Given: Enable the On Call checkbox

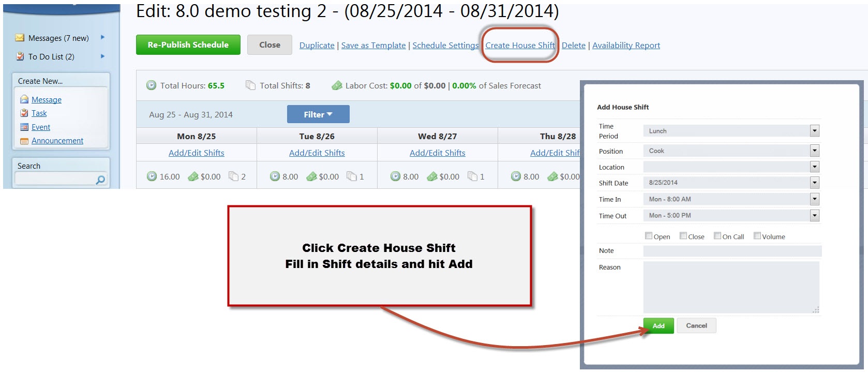Looking at the screenshot, I should [x=717, y=236].
